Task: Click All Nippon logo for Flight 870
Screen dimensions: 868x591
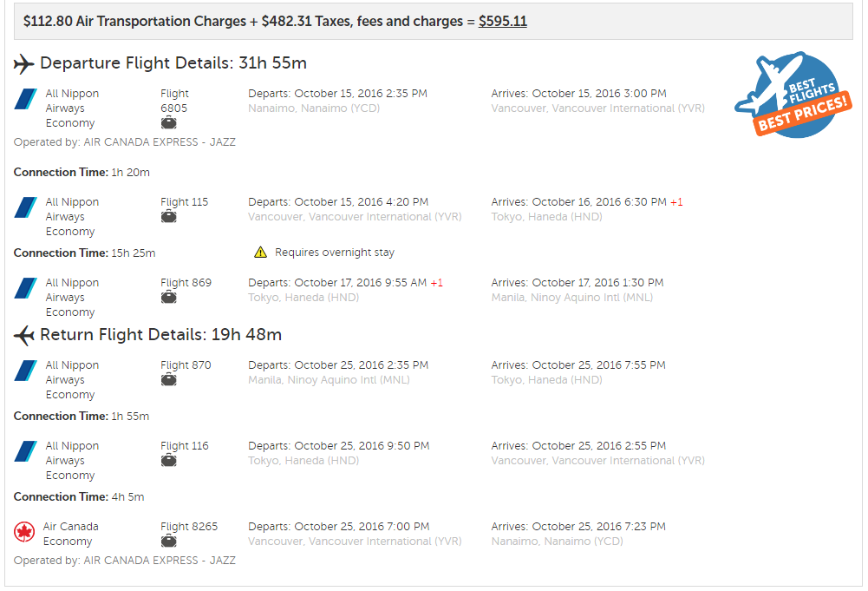Action: click(x=25, y=371)
